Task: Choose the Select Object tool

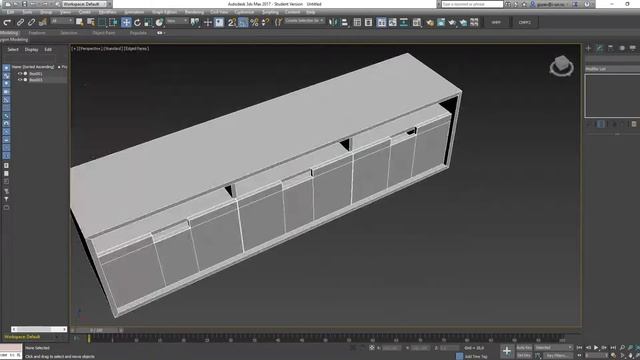Action: coord(79,22)
